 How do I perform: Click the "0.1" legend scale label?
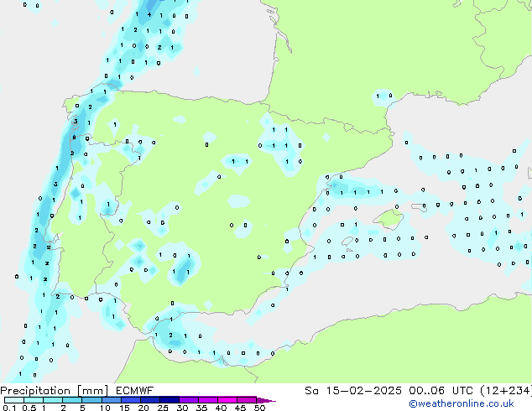(9, 408)
